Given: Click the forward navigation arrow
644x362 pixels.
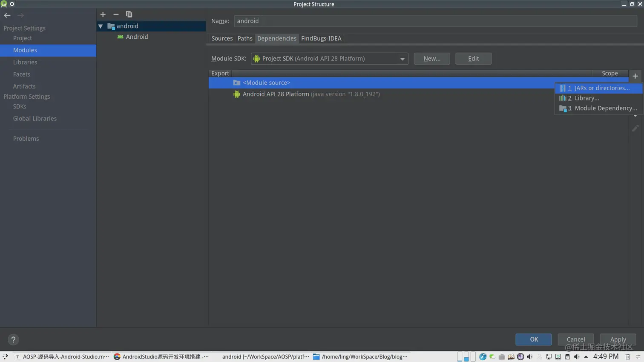Looking at the screenshot, I should point(20,15).
